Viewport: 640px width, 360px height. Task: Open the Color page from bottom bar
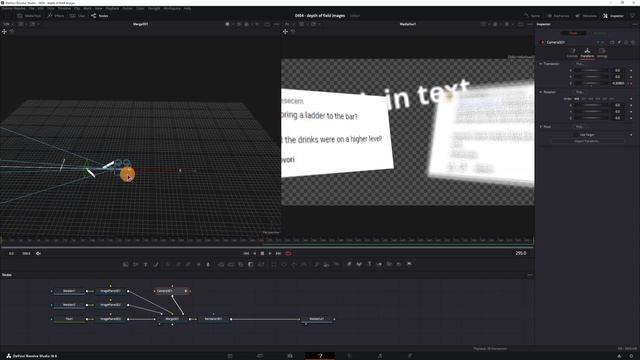pyautogui.click(x=350, y=356)
